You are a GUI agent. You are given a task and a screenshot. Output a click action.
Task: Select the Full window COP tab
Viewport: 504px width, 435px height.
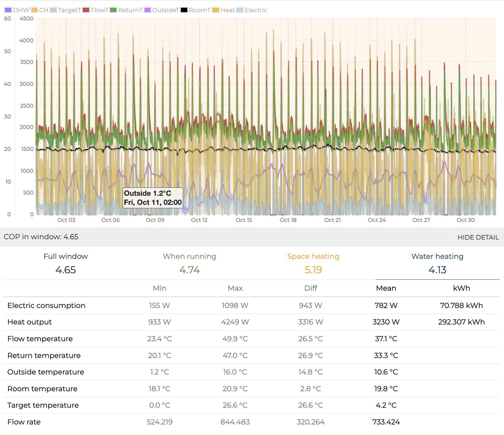point(66,264)
